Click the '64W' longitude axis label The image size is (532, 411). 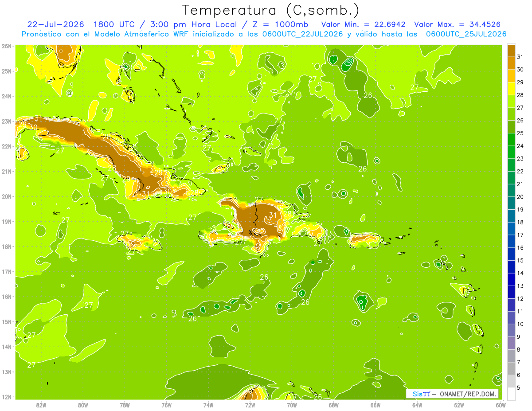coord(417,405)
